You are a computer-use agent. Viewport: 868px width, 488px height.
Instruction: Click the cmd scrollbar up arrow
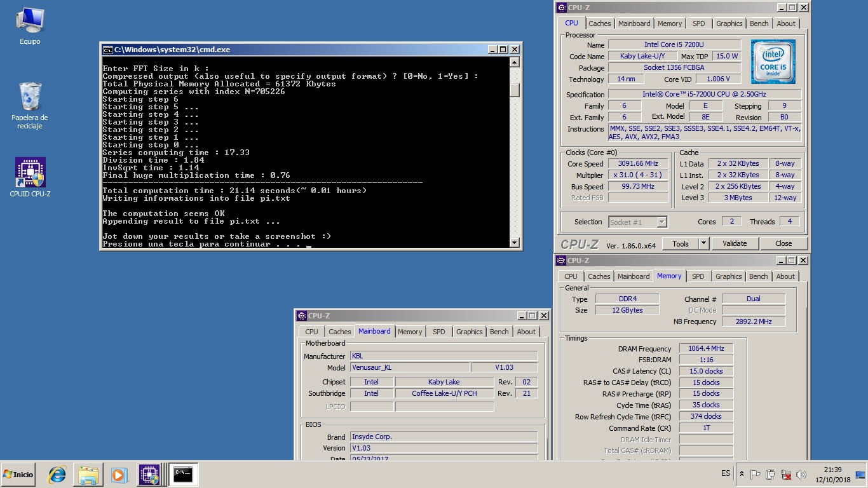tap(515, 64)
